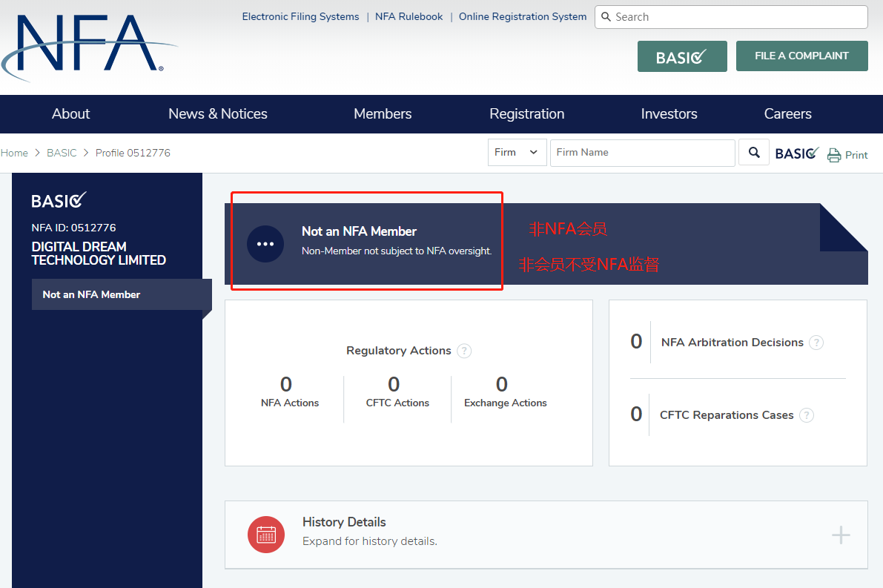Open NFA Rulebook link
The height and width of the screenshot is (588, 883).
tap(409, 17)
